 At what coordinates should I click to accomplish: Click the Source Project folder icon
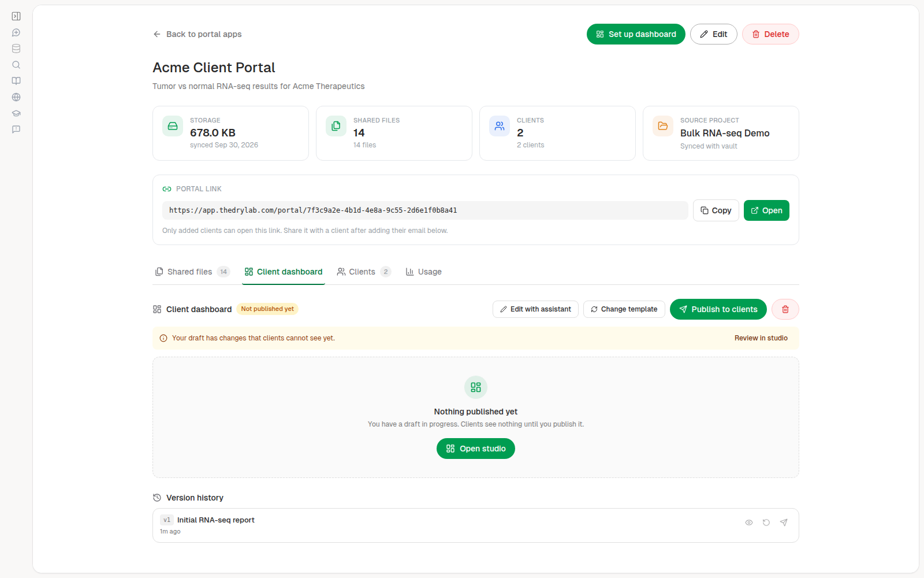pos(663,126)
